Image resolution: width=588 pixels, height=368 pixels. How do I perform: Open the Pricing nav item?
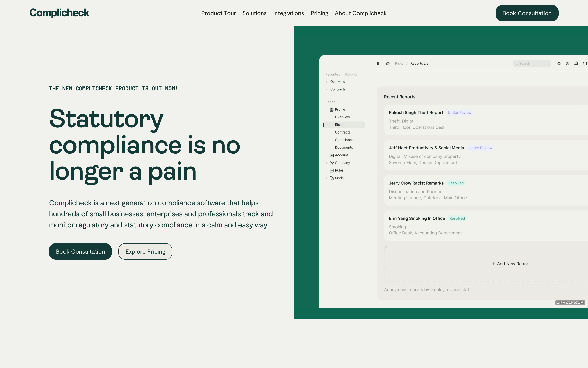319,13
